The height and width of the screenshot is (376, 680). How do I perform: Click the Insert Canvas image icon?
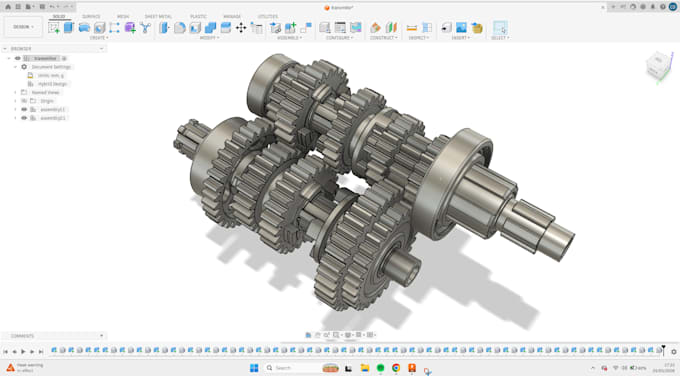[461, 28]
